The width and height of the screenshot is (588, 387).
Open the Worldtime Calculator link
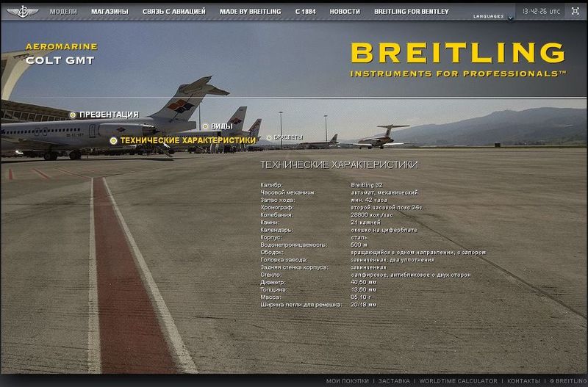click(458, 381)
